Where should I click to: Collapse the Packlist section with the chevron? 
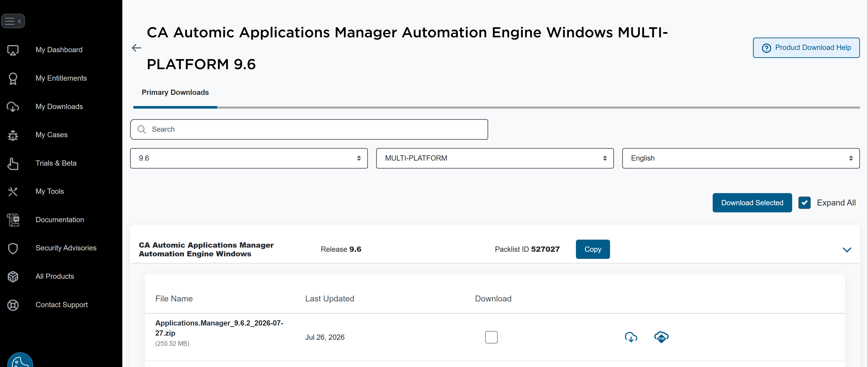(846, 250)
